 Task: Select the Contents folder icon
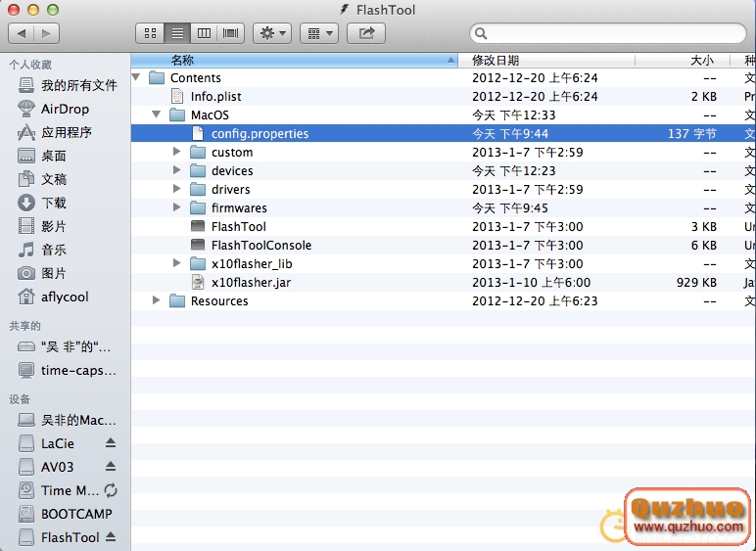coord(157,77)
